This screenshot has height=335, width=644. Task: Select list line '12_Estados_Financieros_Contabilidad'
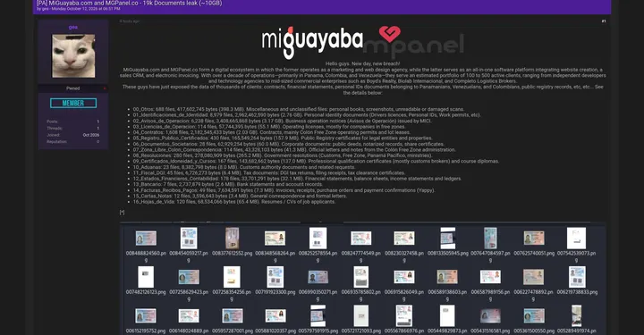click(297, 179)
